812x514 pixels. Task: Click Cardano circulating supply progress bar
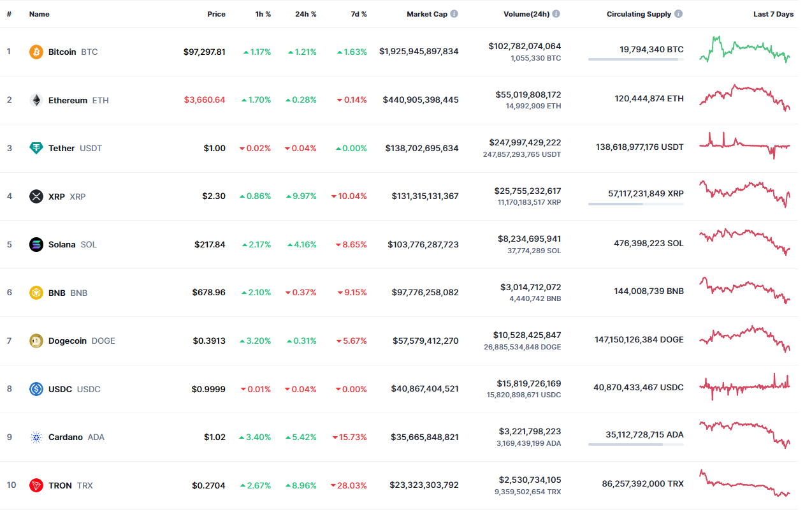pyautogui.click(x=636, y=444)
